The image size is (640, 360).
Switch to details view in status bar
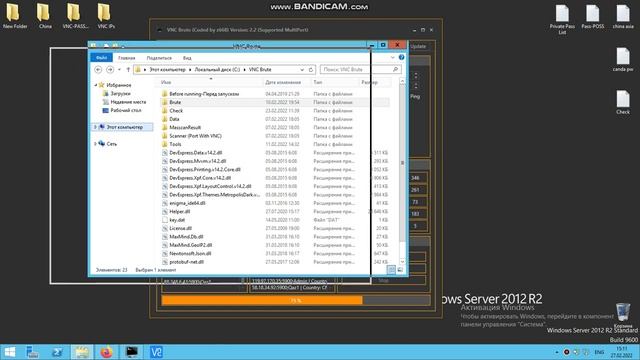[x=391, y=270]
